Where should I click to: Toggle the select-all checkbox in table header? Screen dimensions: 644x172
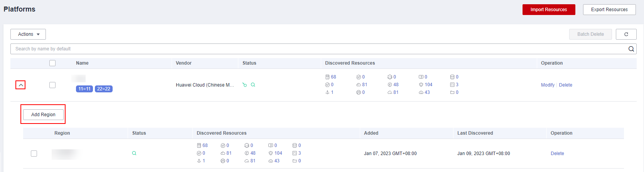click(52, 63)
